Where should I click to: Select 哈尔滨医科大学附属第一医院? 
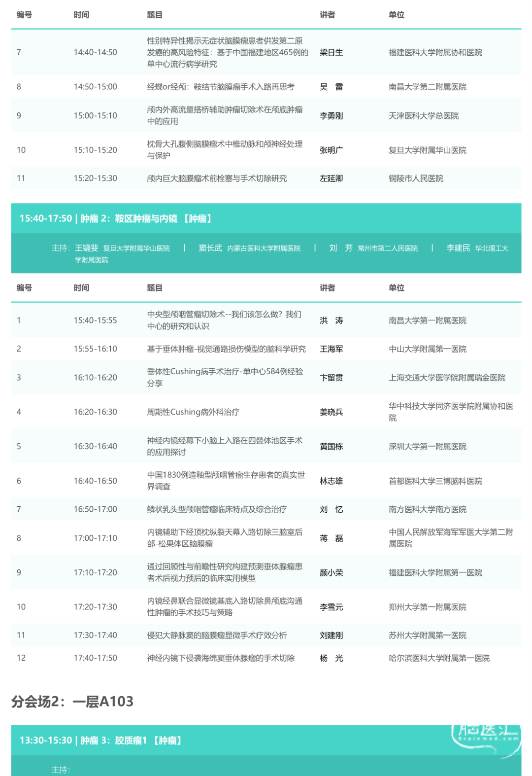click(x=439, y=658)
